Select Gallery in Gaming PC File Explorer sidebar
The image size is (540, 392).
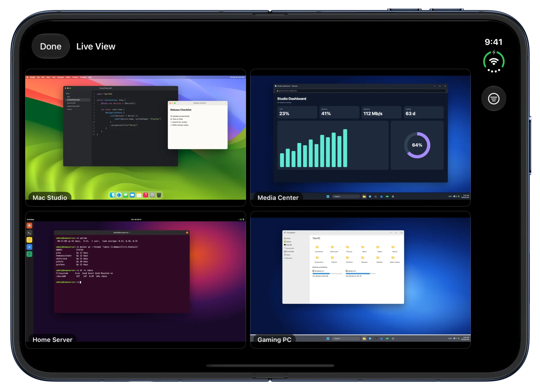pos(288,242)
